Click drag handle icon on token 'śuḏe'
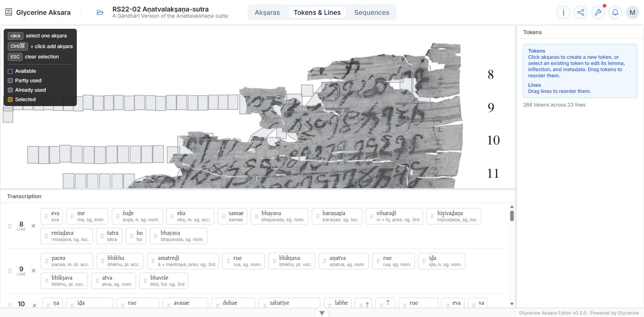Image resolution: width=644 pixels, height=317 pixels. click(x=118, y=216)
